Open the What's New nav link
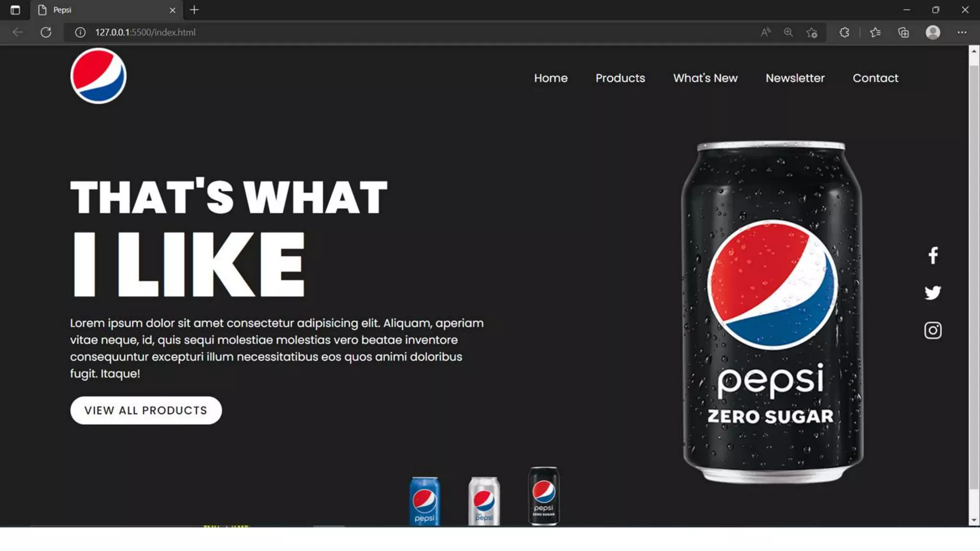 tap(705, 78)
